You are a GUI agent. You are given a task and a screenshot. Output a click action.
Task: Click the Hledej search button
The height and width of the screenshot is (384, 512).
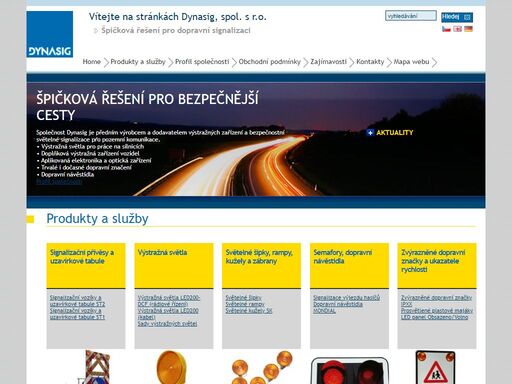[x=457, y=17]
